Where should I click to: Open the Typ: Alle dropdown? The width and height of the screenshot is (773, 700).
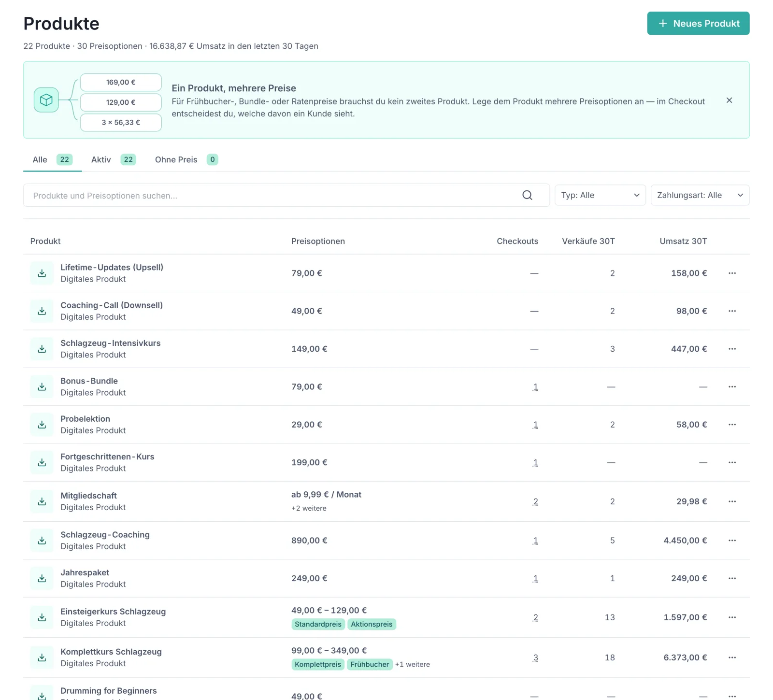tap(600, 195)
